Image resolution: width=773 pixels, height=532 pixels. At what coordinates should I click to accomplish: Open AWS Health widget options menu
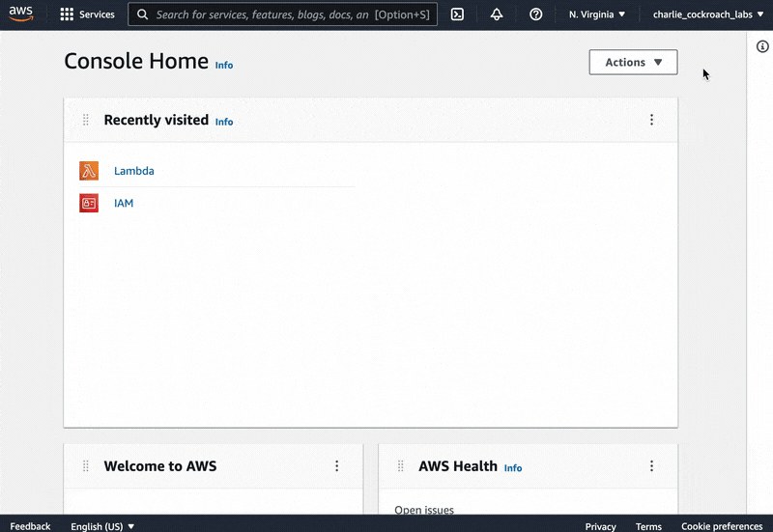(651, 466)
